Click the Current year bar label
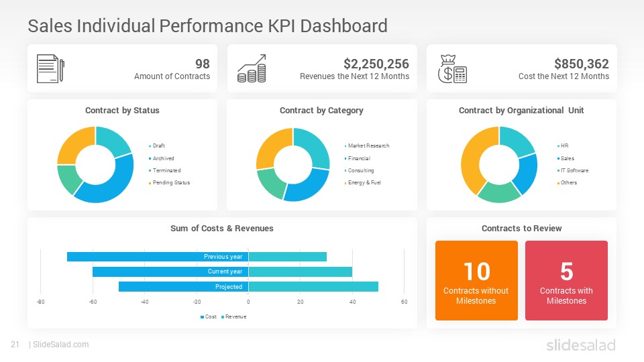The height and width of the screenshot is (362, 644). tap(225, 271)
